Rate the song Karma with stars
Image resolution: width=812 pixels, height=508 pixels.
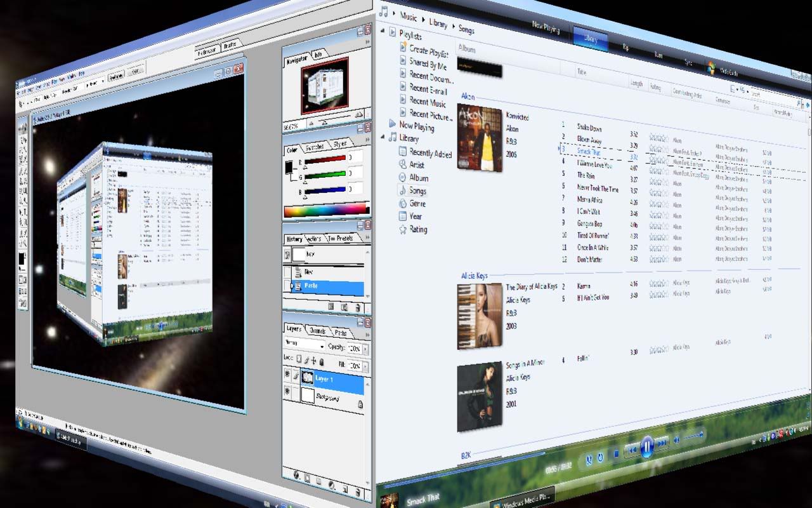pyautogui.click(x=659, y=284)
